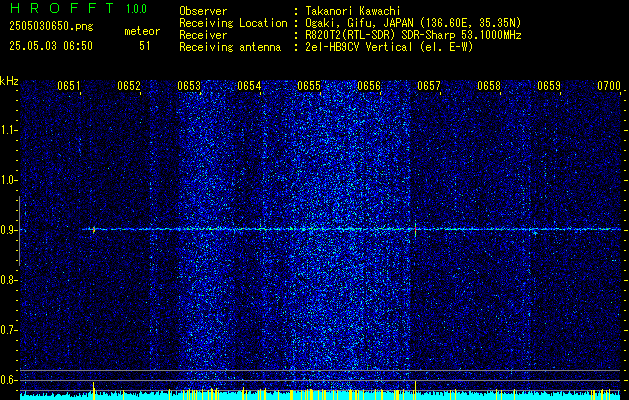Click the red echo spike at 0657
The width and height of the screenshot is (629, 400).
(x=415, y=230)
